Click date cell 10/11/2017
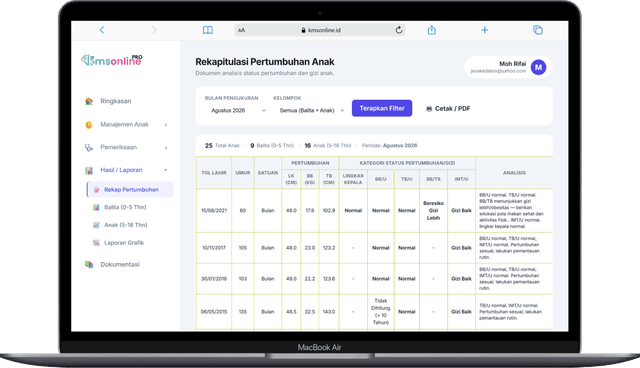The width and height of the screenshot is (640, 368). (x=214, y=248)
